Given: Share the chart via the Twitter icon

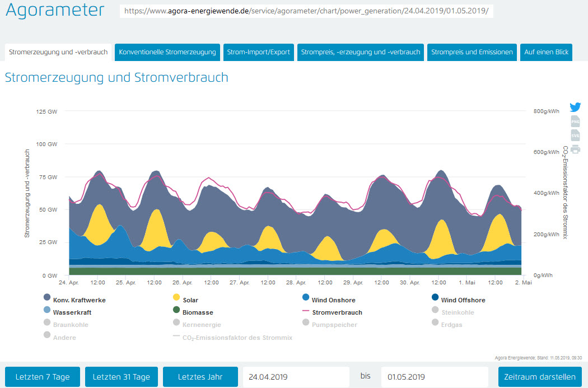Looking at the screenshot, I should pyautogui.click(x=575, y=107).
